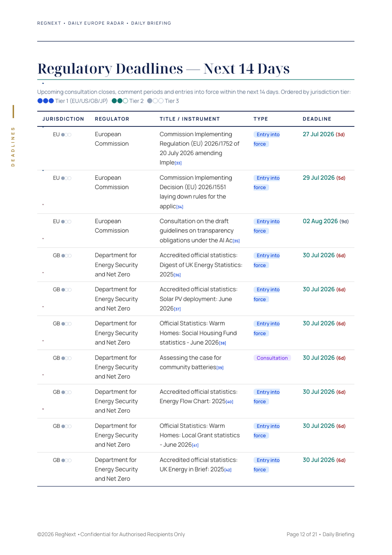Click the deadline date in the community batteries row
The width and height of the screenshot is (392, 555).
[x=324, y=358]
